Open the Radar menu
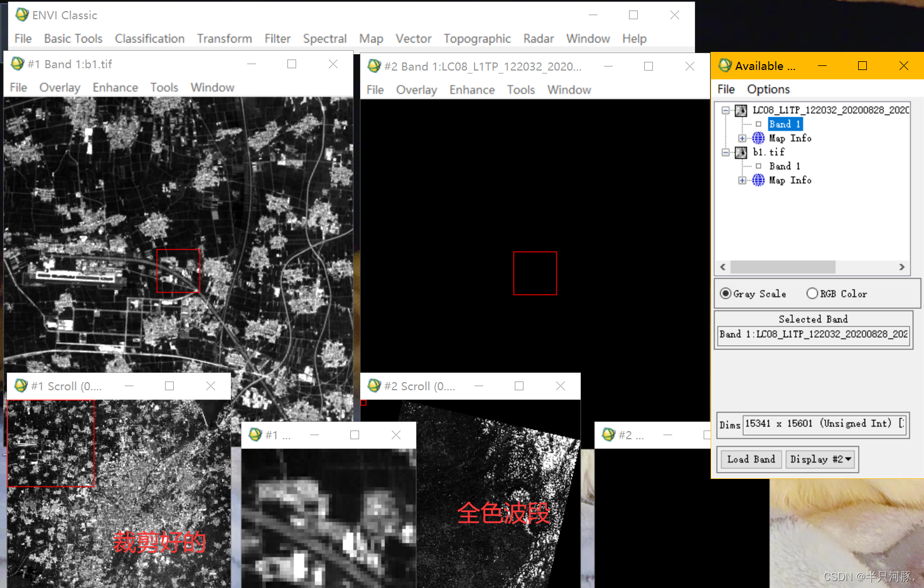This screenshot has width=924, height=588. coord(538,38)
